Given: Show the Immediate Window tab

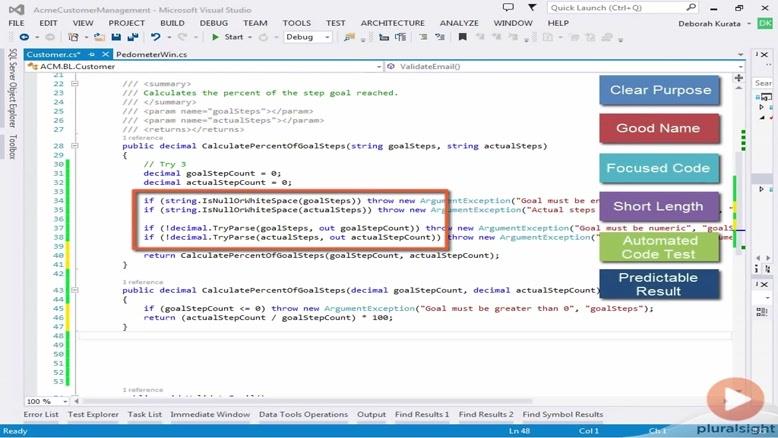Looking at the screenshot, I should point(210,414).
